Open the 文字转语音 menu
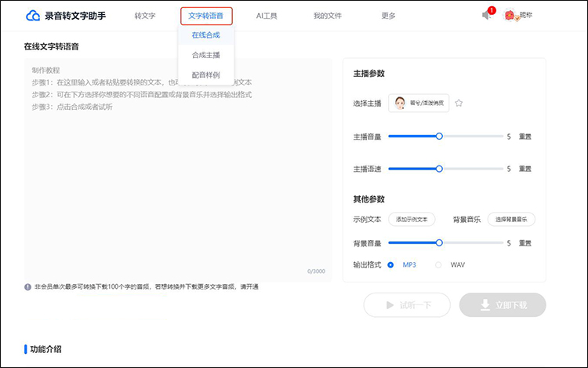The width and height of the screenshot is (588, 368). 206,16
